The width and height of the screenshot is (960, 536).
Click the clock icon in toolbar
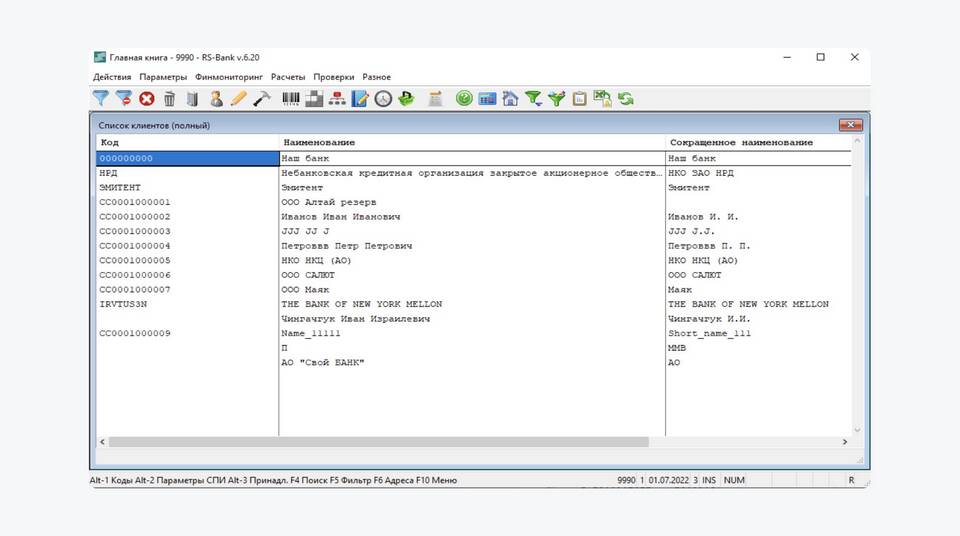pyautogui.click(x=383, y=99)
